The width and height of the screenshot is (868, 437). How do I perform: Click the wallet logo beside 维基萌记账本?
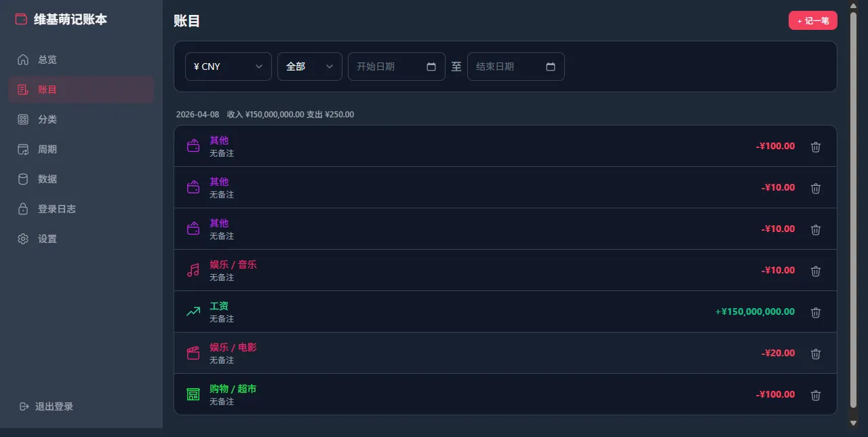[21, 20]
